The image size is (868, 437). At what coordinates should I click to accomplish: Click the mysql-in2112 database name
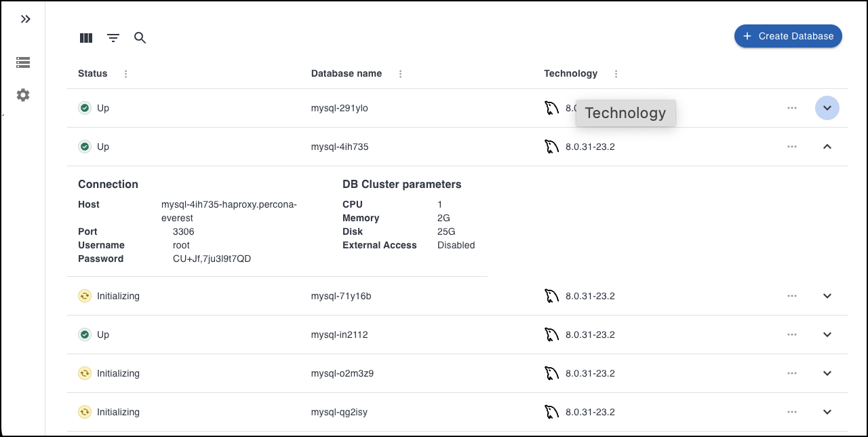339,335
